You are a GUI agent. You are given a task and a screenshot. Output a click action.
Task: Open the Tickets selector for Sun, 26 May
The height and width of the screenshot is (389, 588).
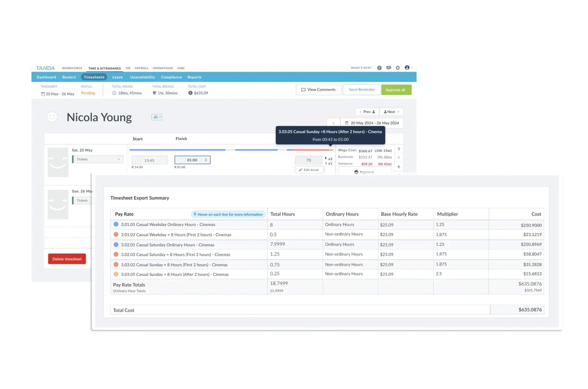point(83,200)
